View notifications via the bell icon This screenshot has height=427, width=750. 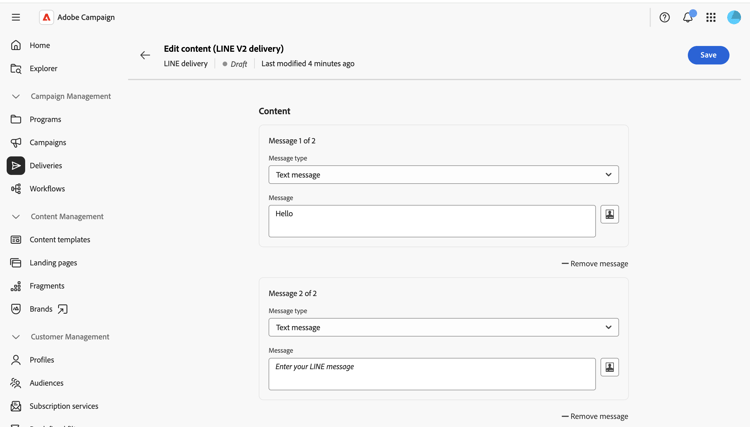pyautogui.click(x=688, y=17)
